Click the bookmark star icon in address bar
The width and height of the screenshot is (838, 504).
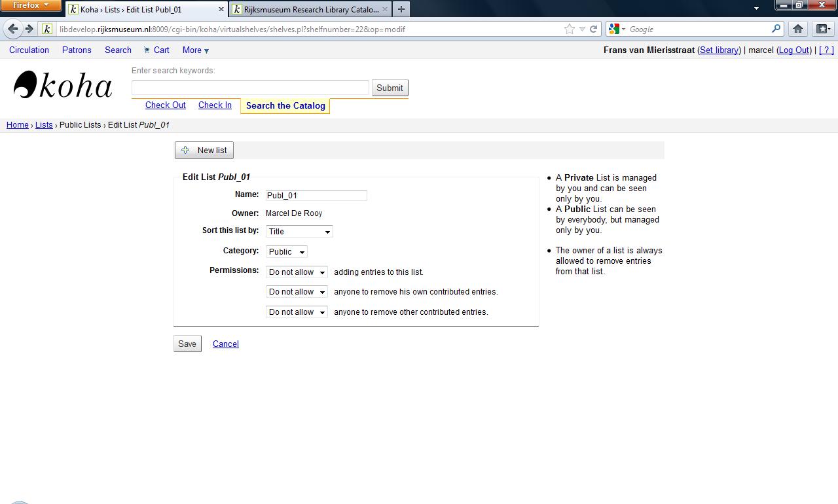coord(570,29)
